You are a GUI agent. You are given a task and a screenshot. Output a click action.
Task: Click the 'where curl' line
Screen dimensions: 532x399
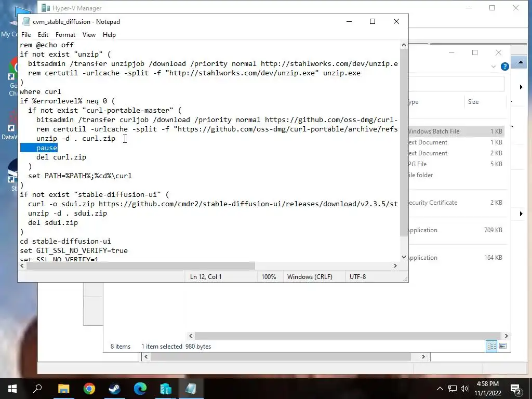click(41, 91)
